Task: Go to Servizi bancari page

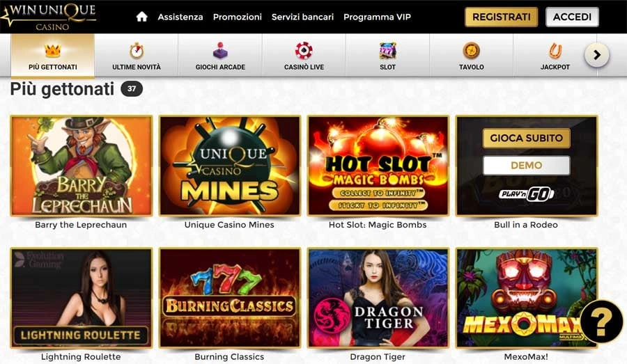Action: pos(302,17)
